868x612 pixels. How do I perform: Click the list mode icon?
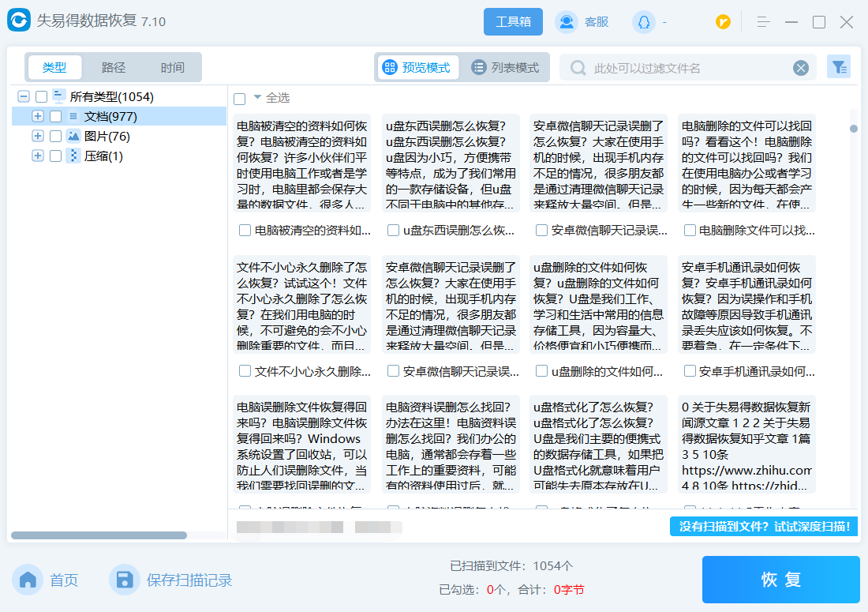click(479, 67)
